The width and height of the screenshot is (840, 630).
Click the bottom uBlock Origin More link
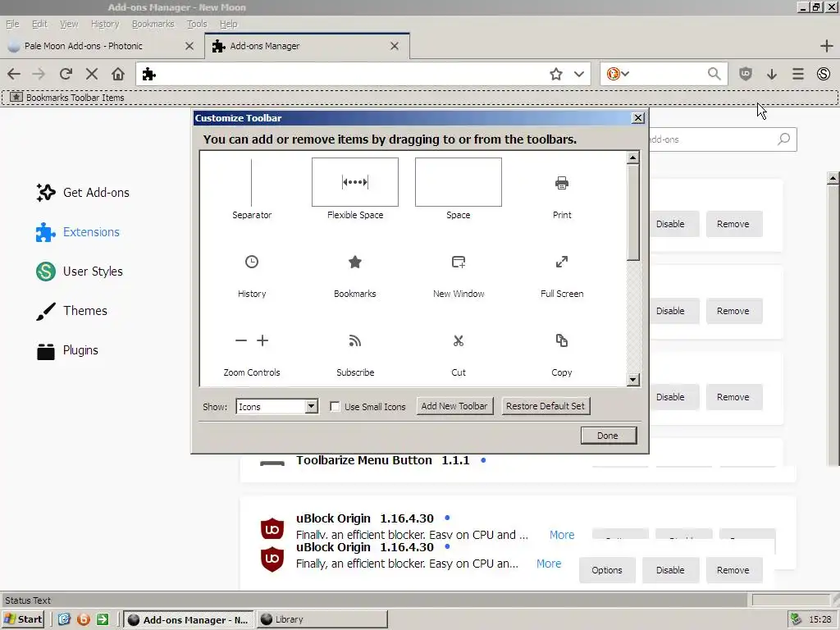tap(549, 564)
